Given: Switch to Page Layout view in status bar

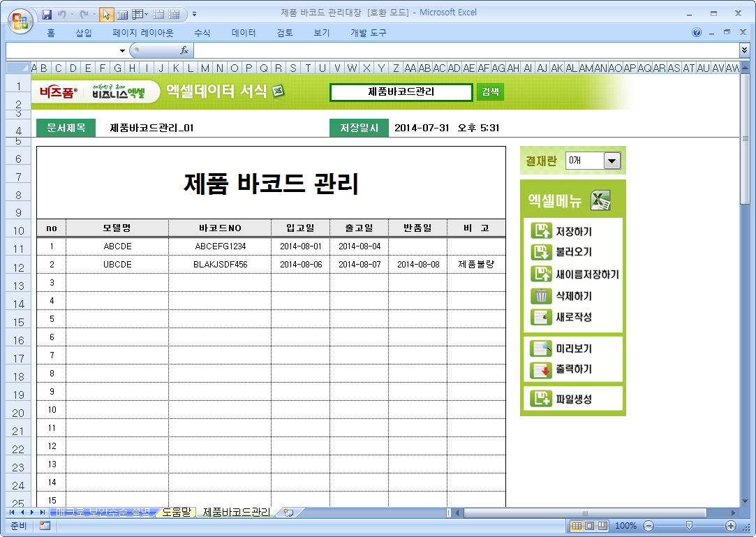Looking at the screenshot, I should point(589,526).
